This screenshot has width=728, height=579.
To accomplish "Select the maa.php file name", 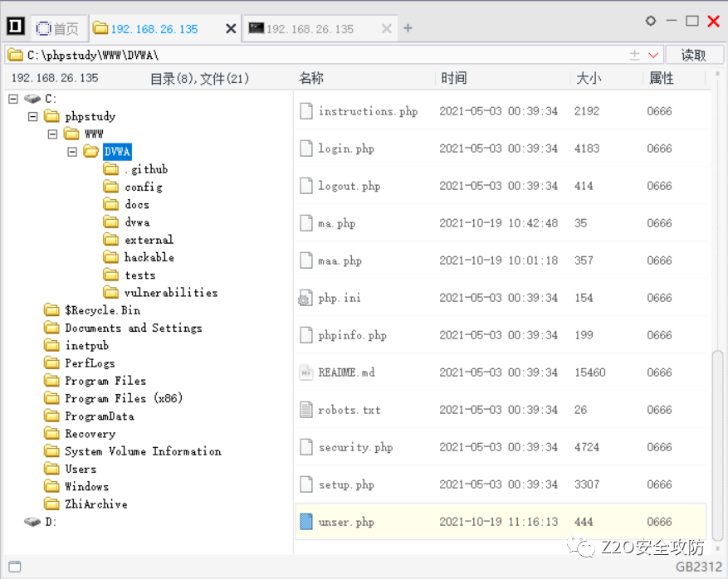I will click(x=340, y=260).
